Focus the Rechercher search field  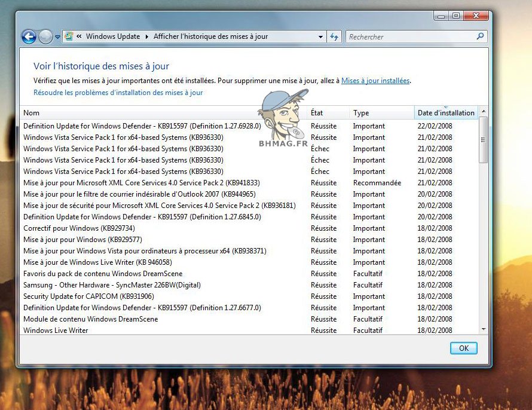coord(411,36)
